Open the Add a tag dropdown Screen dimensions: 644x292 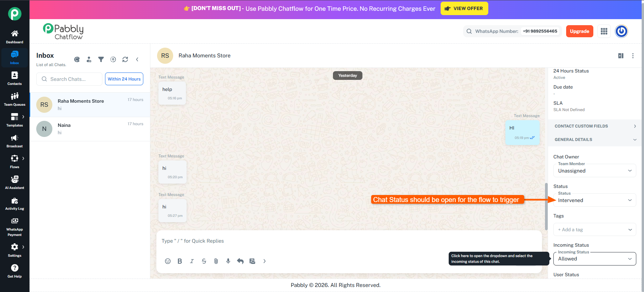595,230
